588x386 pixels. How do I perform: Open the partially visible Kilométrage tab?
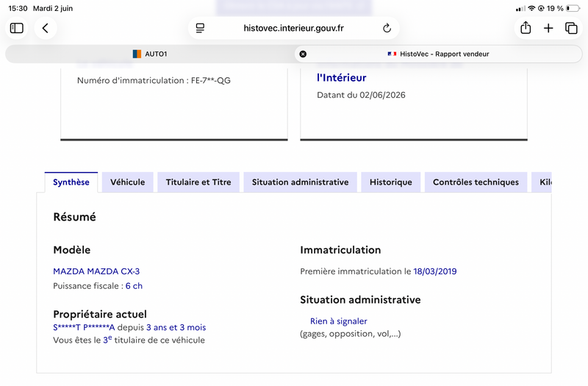tap(542, 182)
